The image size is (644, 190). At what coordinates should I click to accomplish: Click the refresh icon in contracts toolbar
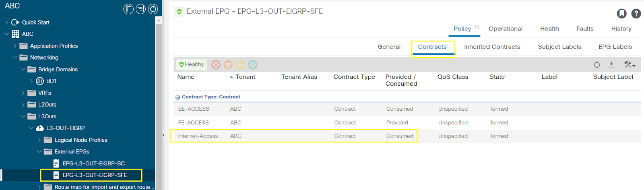coord(597,64)
